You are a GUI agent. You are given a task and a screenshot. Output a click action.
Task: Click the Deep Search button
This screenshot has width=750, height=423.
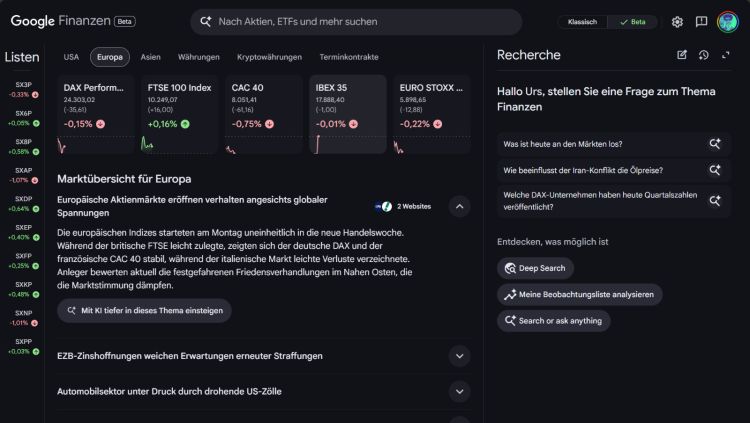pyautogui.click(x=535, y=268)
